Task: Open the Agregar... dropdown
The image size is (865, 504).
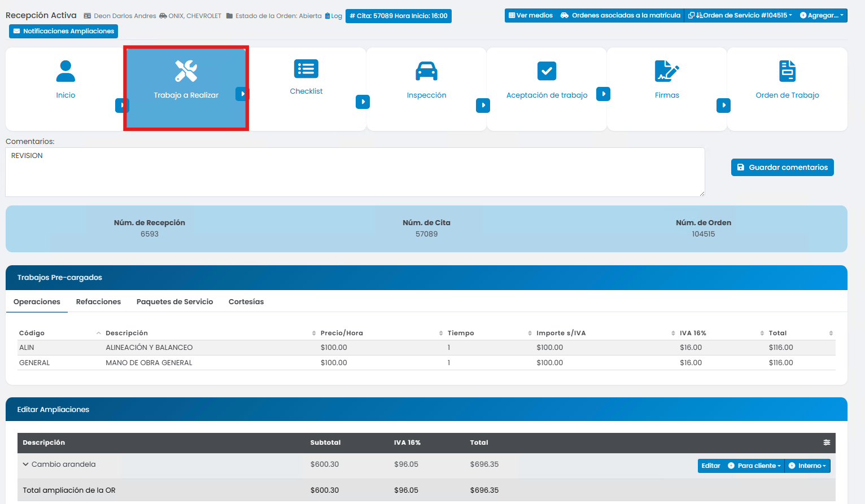Action: point(822,15)
